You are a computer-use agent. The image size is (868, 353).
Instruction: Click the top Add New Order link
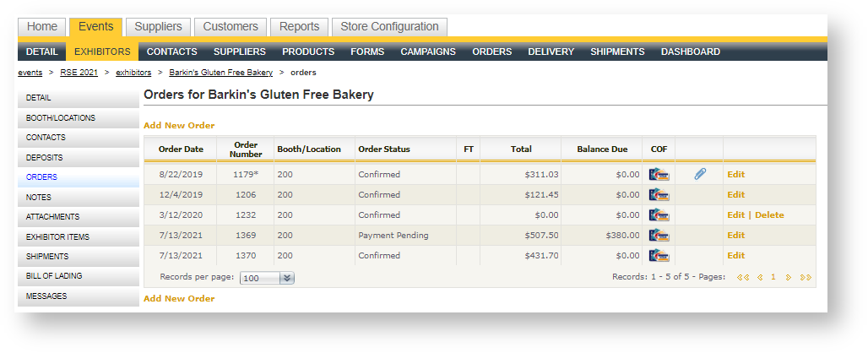click(179, 126)
